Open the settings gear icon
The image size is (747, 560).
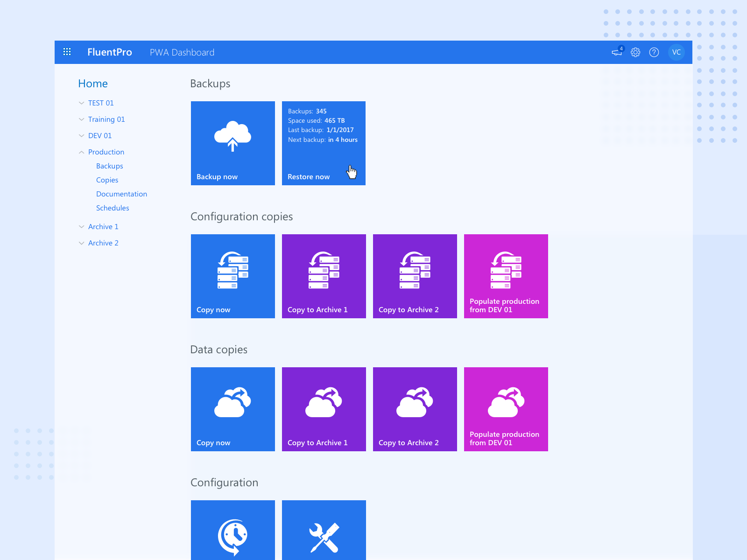click(635, 52)
